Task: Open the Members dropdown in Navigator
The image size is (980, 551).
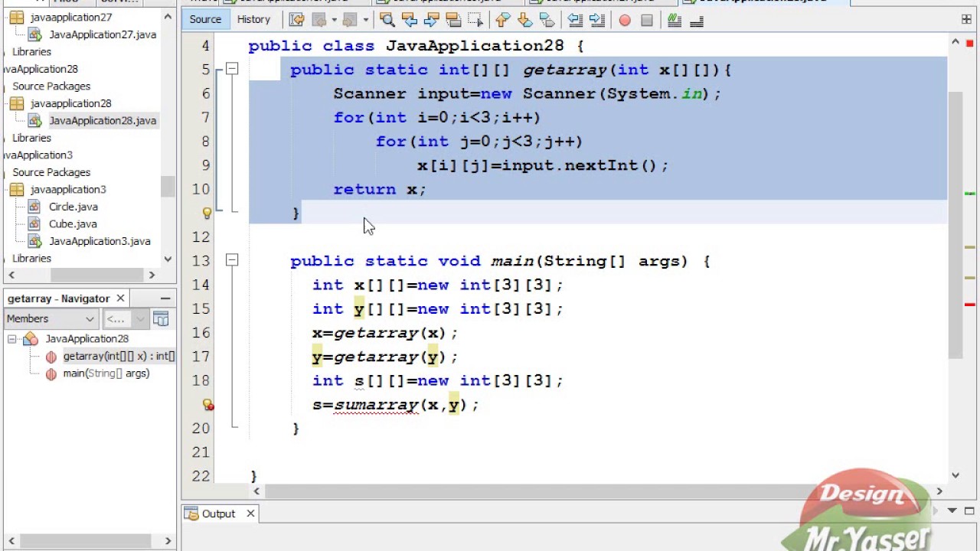Action: pos(51,318)
